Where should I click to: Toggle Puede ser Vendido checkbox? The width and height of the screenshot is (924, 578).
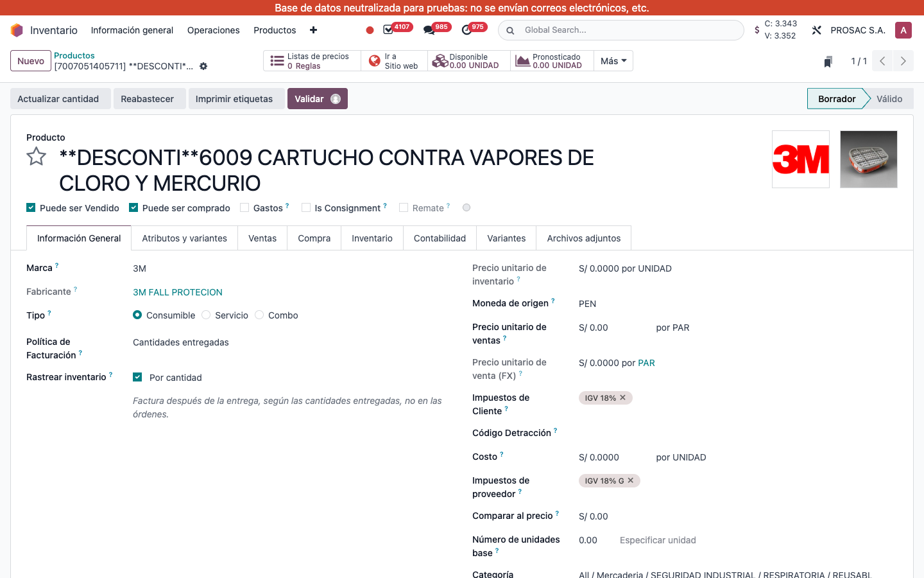point(31,207)
